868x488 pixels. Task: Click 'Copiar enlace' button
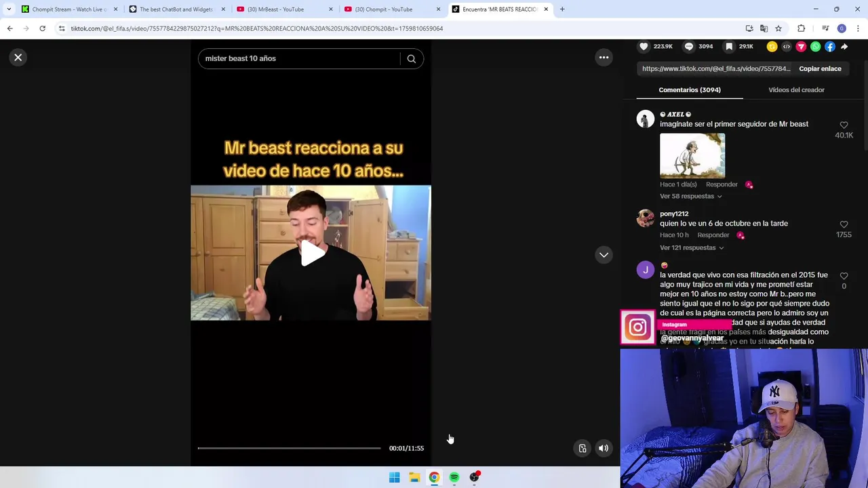coord(820,68)
